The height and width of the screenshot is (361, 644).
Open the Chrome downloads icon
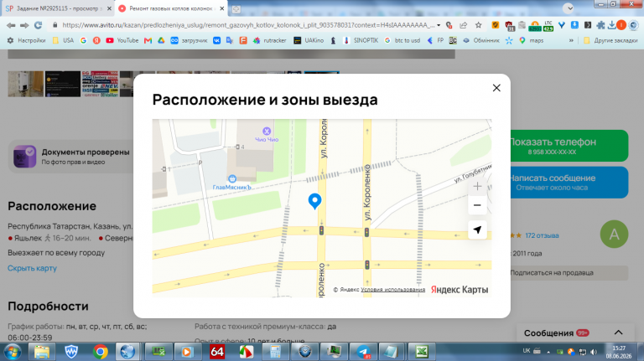pos(611,25)
